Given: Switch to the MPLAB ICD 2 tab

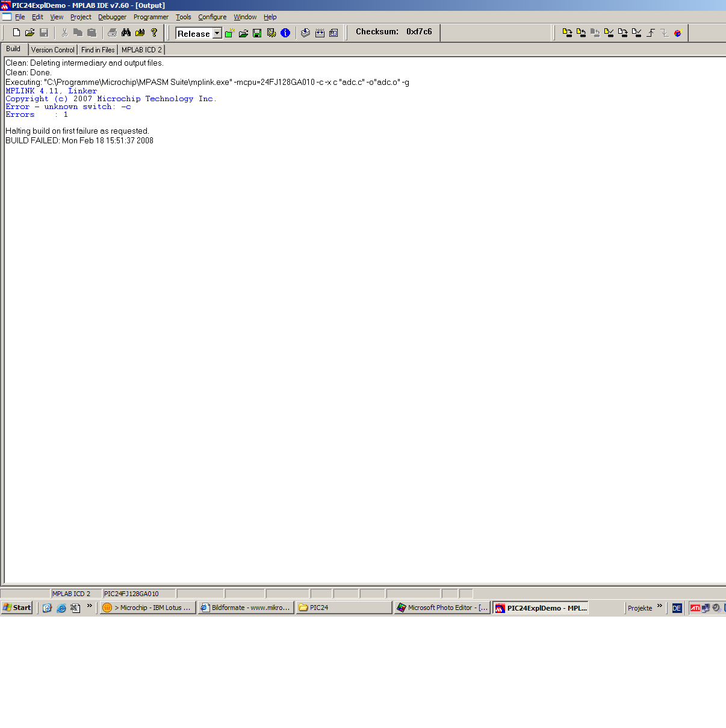Looking at the screenshot, I should tap(141, 50).
